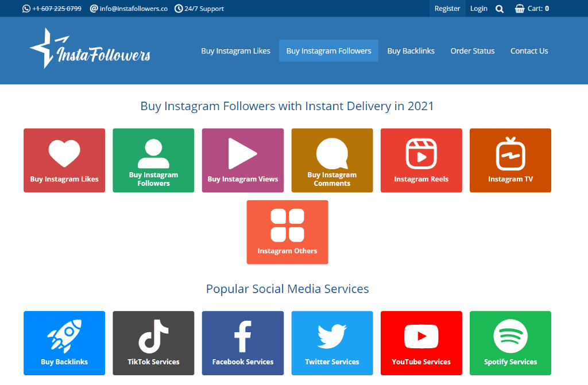Open the Twitter Services bird tile

tap(332, 343)
